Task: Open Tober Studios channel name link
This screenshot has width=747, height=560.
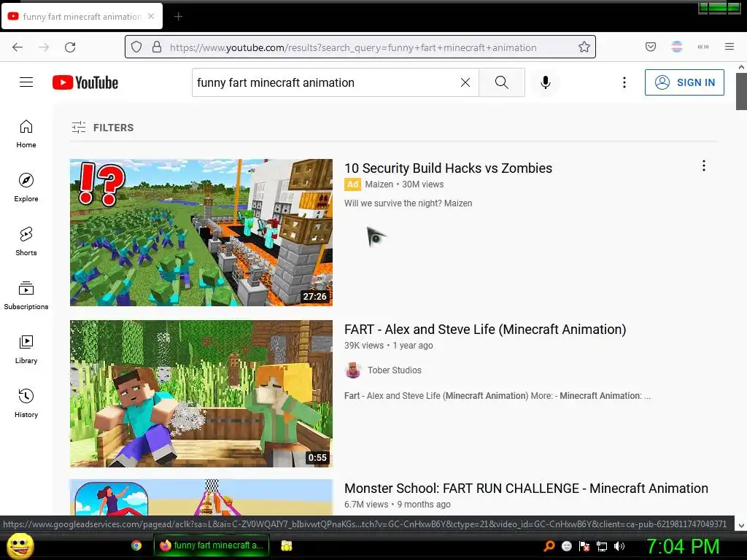Action: click(395, 370)
